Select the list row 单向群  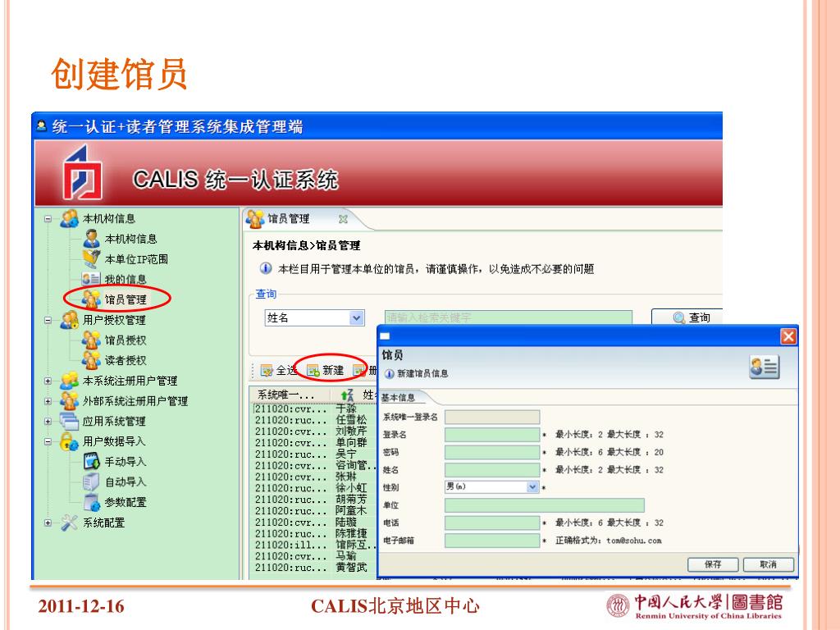coord(313,442)
